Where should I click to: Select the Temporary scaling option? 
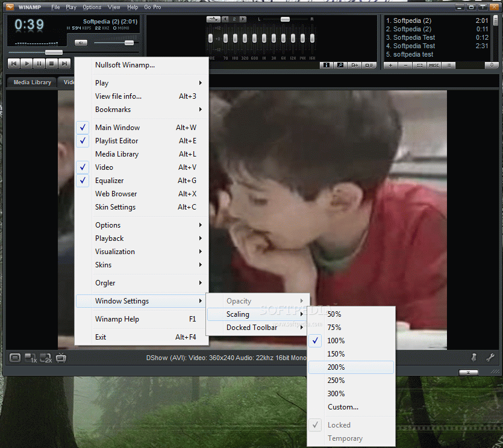point(351,438)
